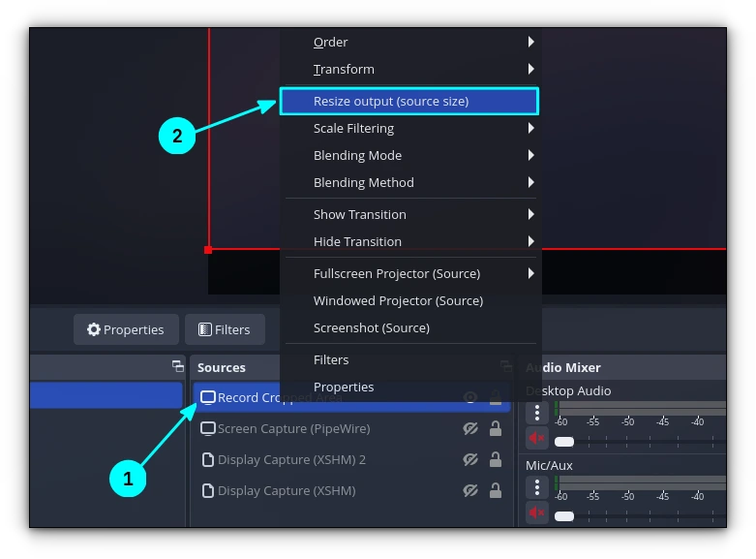Image resolution: width=756 pixels, height=559 pixels.
Task: Toggle lock on Display Capture (XSHM) 2
Action: [496, 459]
